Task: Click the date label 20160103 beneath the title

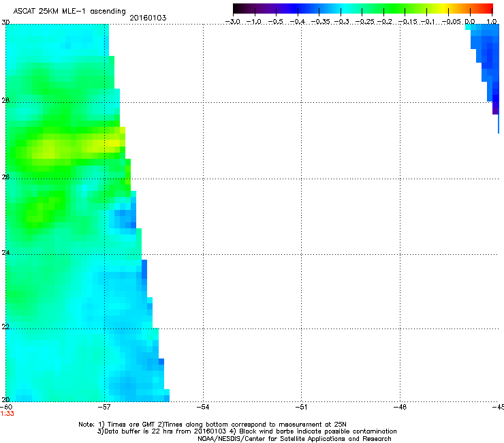Action: tap(148, 18)
